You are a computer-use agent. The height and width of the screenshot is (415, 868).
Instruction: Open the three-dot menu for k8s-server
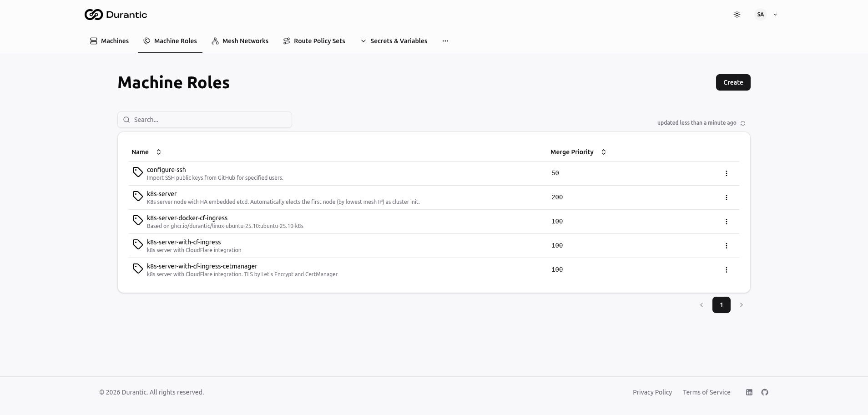tap(726, 197)
